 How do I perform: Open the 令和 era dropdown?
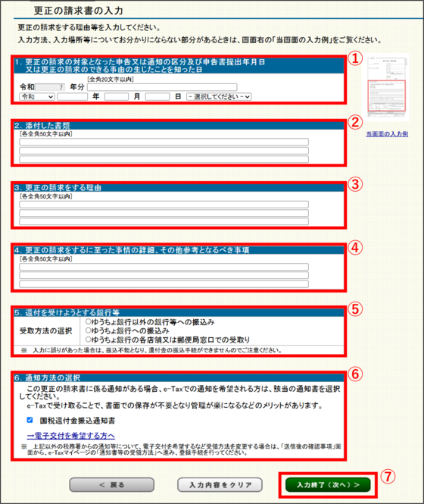pos(37,96)
